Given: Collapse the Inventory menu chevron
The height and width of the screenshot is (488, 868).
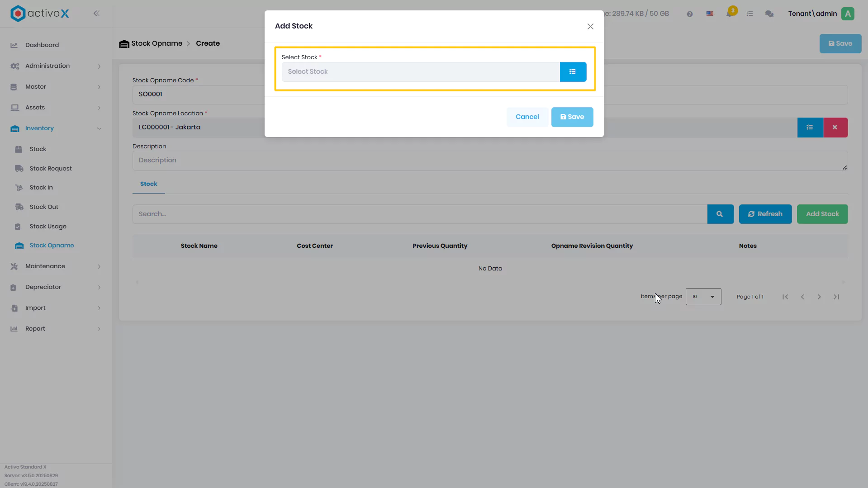Looking at the screenshot, I should coord(99,129).
